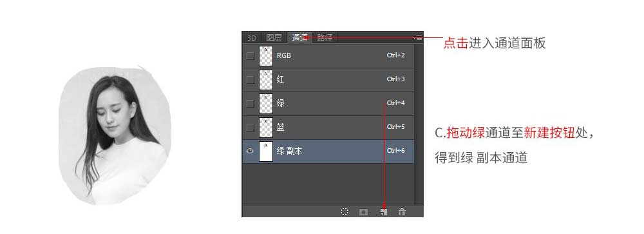
Task: Select the RGB channel thumbnail
Action: [x=266, y=55]
